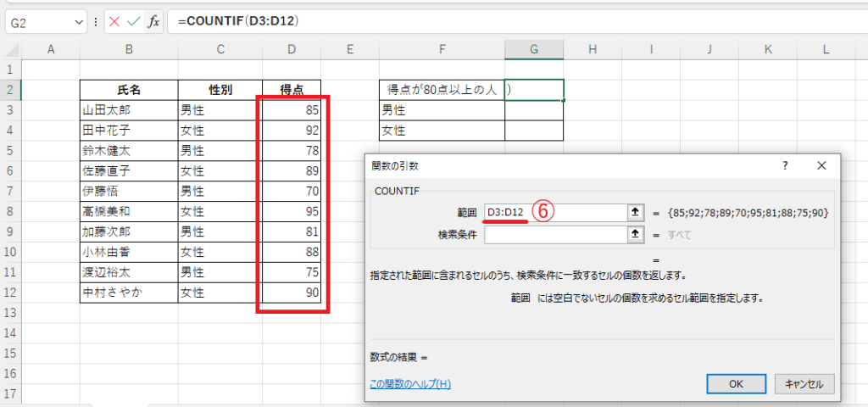Select the score cell showing 78
This screenshot has height=407, width=868.
point(292,151)
